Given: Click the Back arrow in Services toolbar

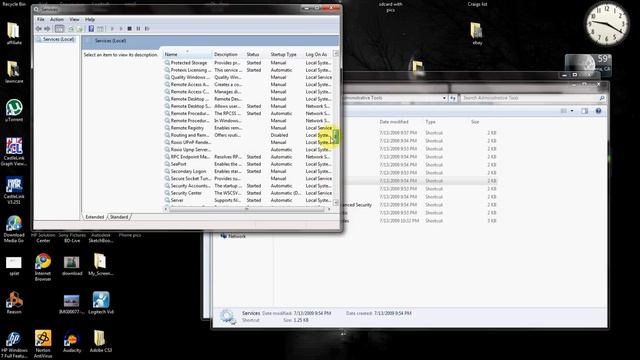Looking at the screenshot, I should (39, 29).
